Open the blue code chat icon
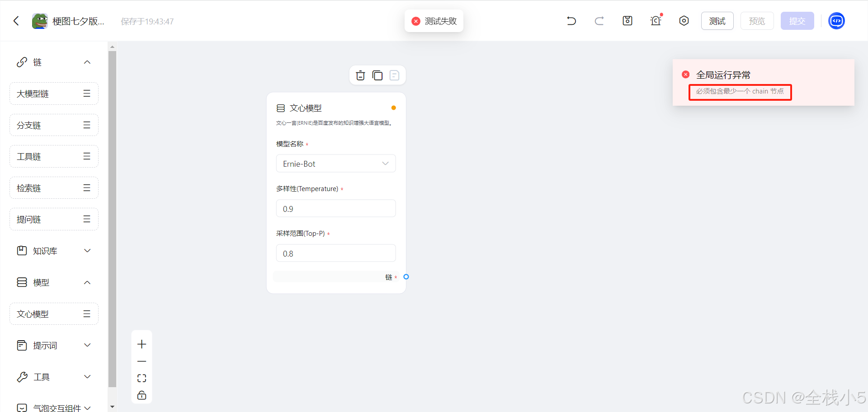This screenshot has height=412, width=868. tap(836, 21)
